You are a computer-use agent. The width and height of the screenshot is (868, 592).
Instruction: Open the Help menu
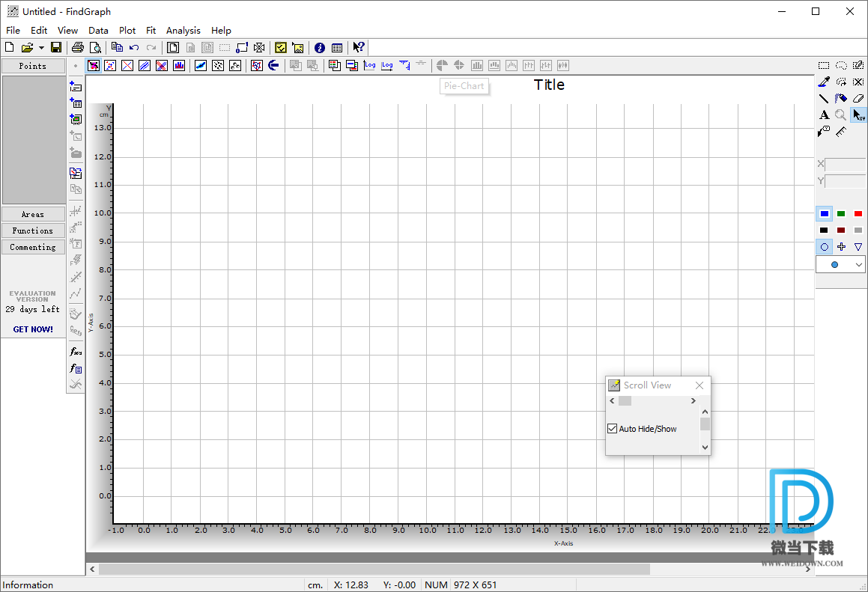coord(221,31)
